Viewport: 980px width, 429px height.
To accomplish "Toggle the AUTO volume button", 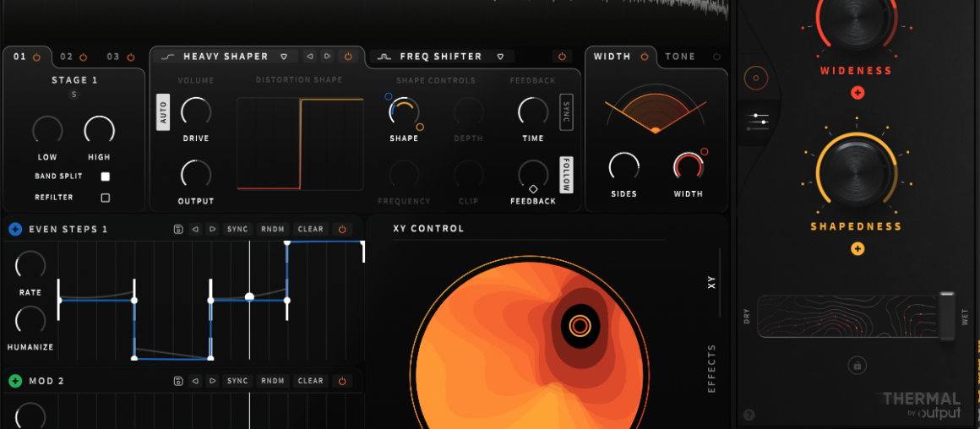I will click(x=163, y=112).
